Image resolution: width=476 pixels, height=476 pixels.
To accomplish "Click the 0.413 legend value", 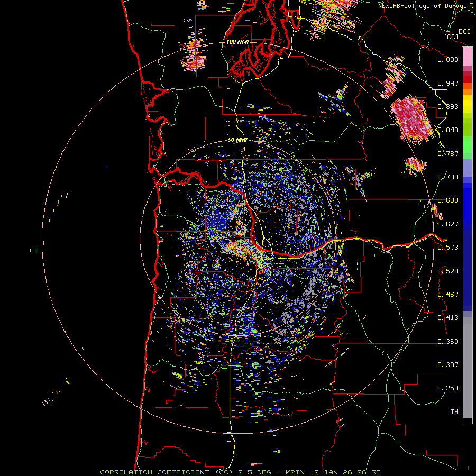I will [448, 318].
